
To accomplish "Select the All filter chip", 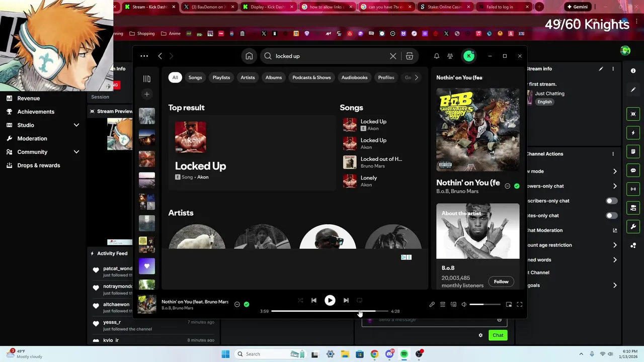I will click(175, 77).
